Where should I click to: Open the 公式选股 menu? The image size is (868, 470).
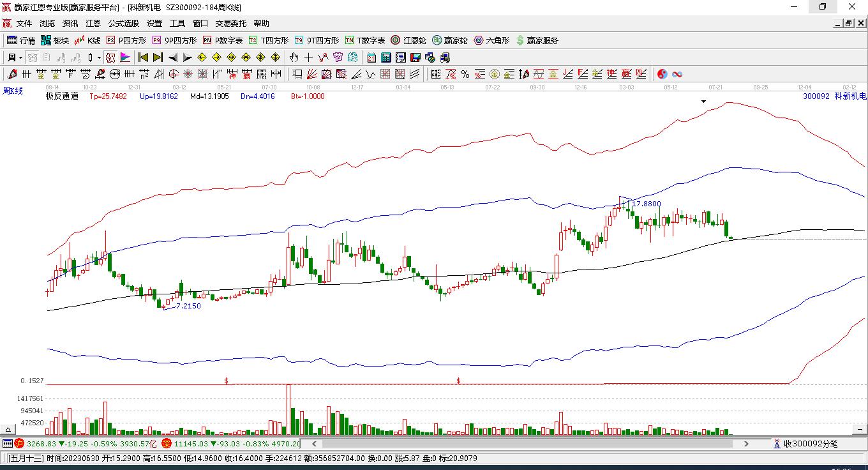coord(123,24)
